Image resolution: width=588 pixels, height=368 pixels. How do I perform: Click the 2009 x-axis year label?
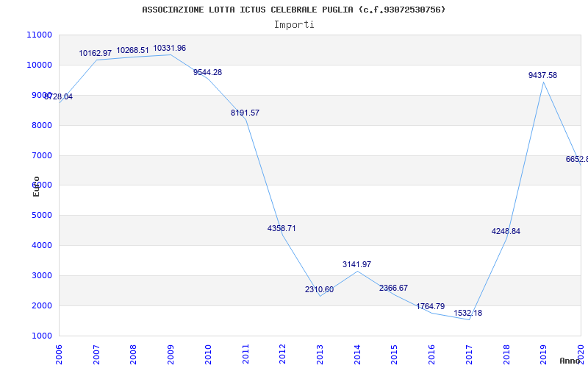tap(171, 354)
